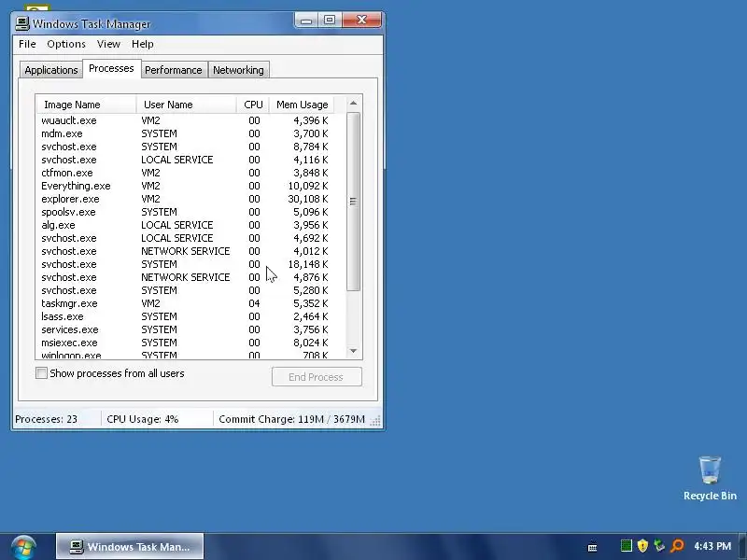Click the green CPU usage tray icon
The image size is (747, 560).
click(x=627, y=546)
